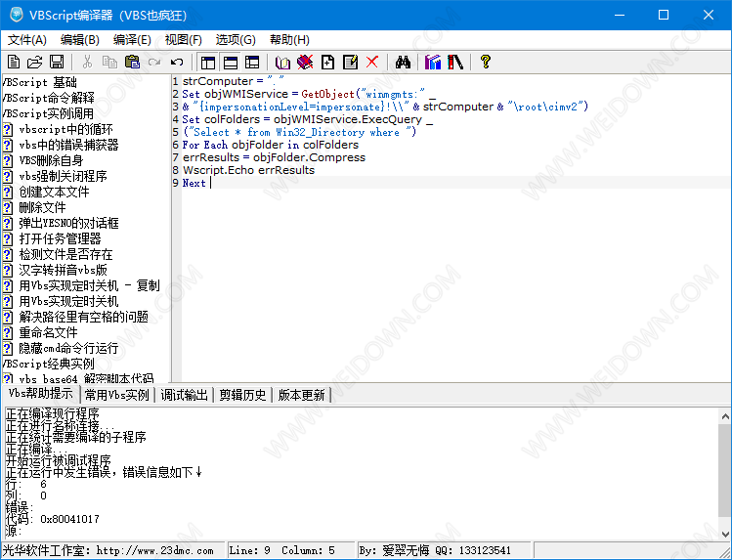Select 创建文本文件 item
732x560 pixels.
click(x=54, y=192)
